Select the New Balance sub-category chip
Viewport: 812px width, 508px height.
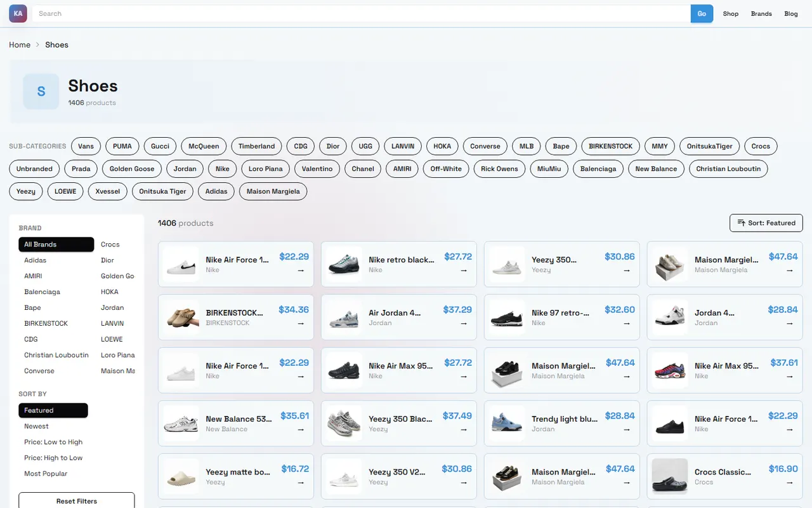click(656, 169)
